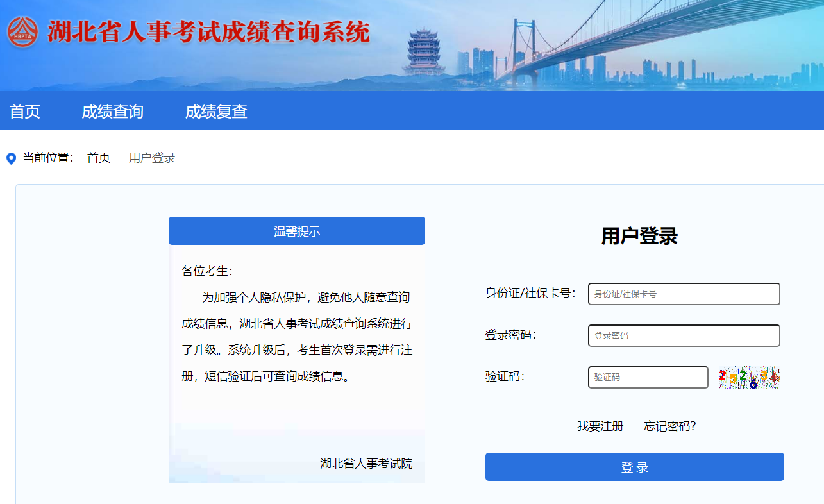This screenshot has width=824, height=504.
Task: Click the 忘记密码? link
Action: pos(669,426)
